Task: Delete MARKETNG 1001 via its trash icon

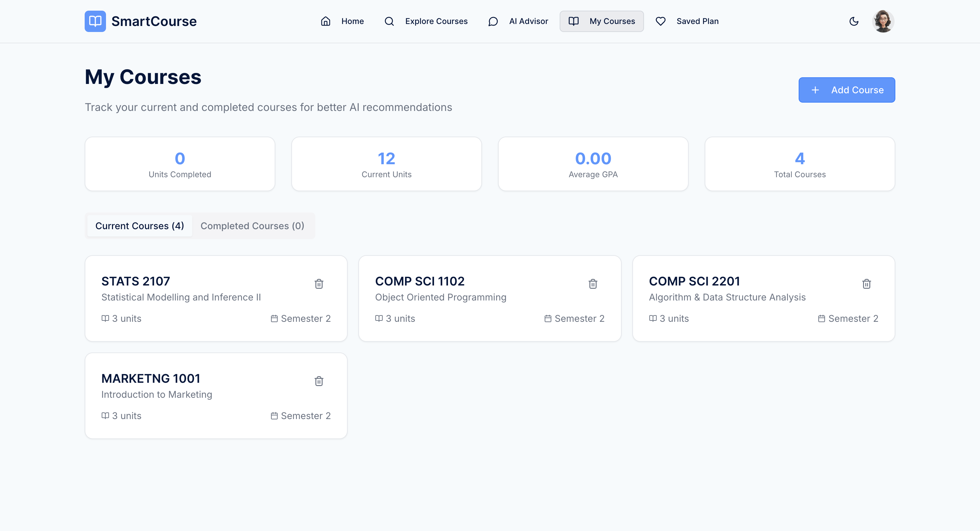Action: point(319,381)
